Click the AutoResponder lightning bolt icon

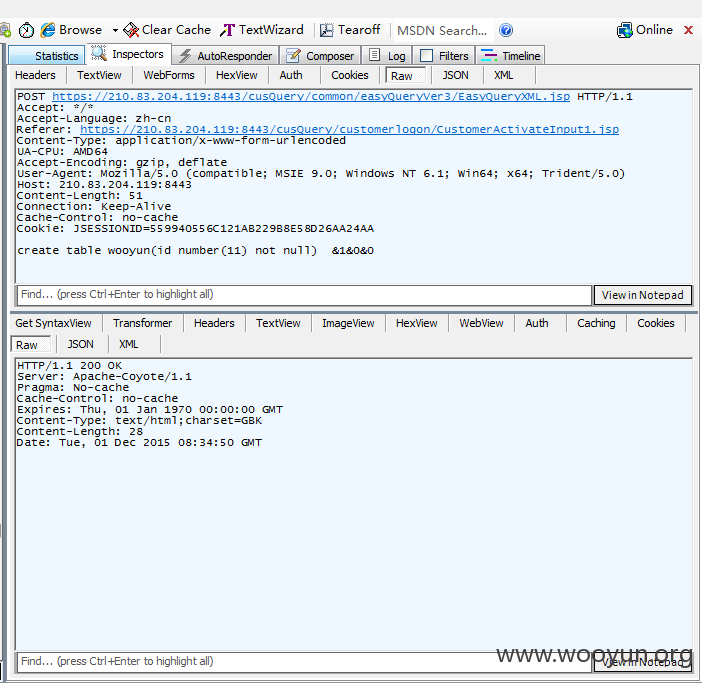(184, 55)
